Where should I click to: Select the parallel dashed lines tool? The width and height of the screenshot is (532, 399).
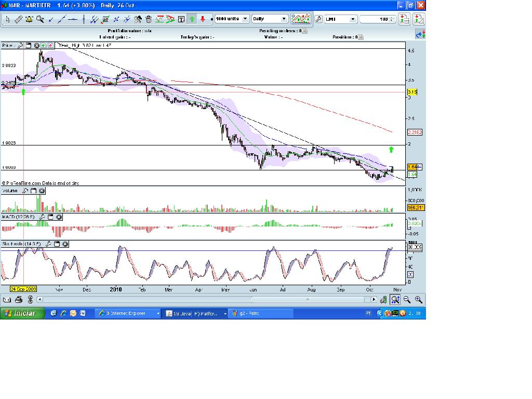[127, 19]
